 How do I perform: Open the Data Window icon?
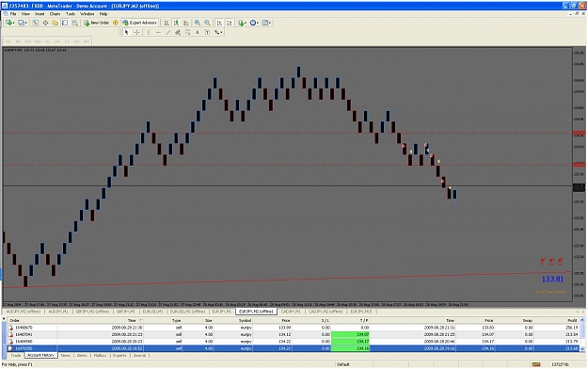(x=45, y=23)
